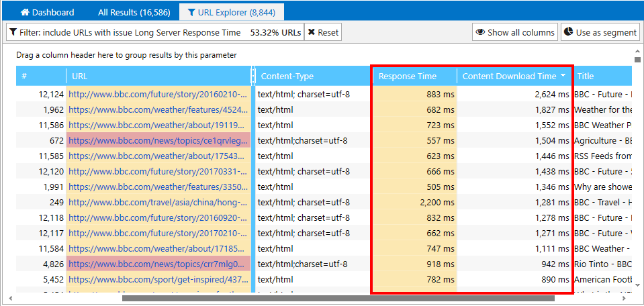Image resolution: width=644 pixels, height=306 pixels.
Task: Click the Content-Type column header
Action: pyautogui.click(x=287, y=76)
